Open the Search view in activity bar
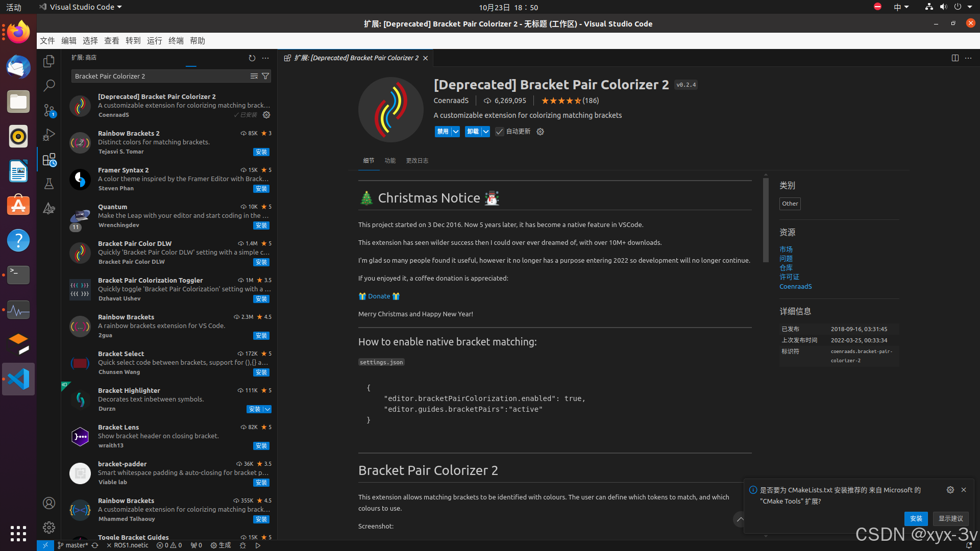The height and width of the screenshot is (551, 980). (49, 85)
